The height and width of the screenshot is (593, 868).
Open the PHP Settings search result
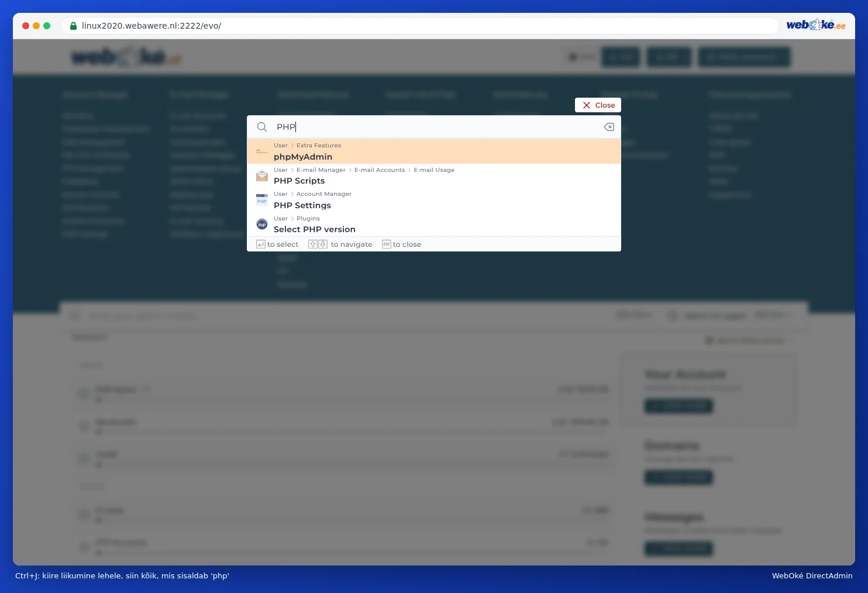pyautogui.click(x=434, y=200)
